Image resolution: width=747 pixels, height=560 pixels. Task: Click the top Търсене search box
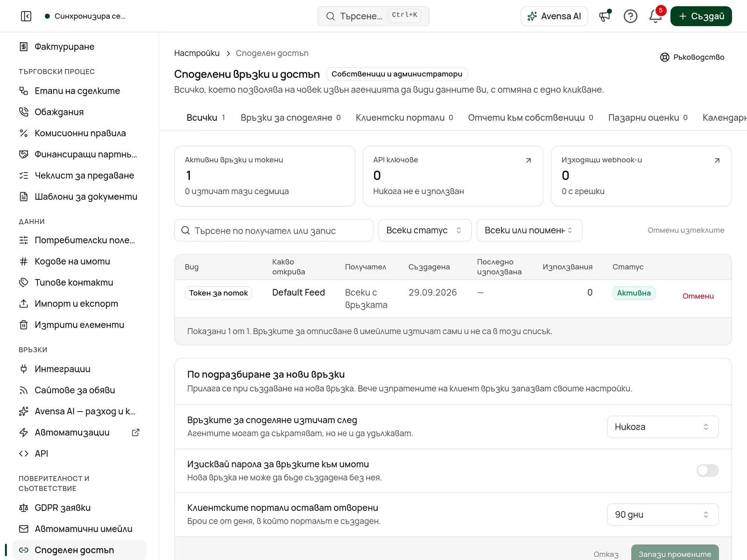(373, 16)
